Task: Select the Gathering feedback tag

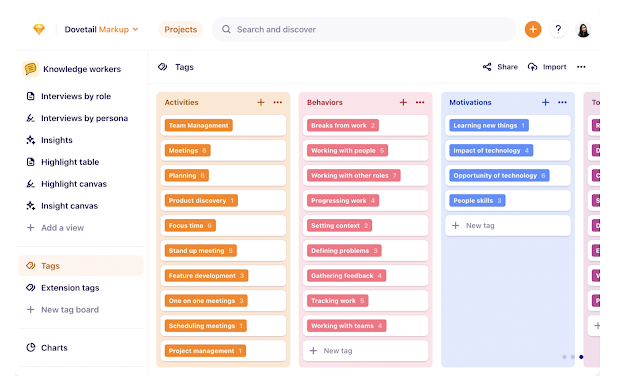Action: click(347, 276)
